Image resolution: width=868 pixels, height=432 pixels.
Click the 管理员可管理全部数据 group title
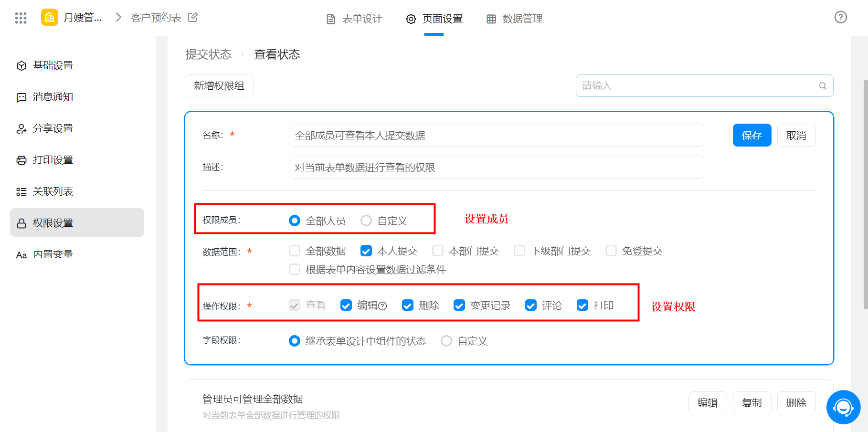(253, 399)
